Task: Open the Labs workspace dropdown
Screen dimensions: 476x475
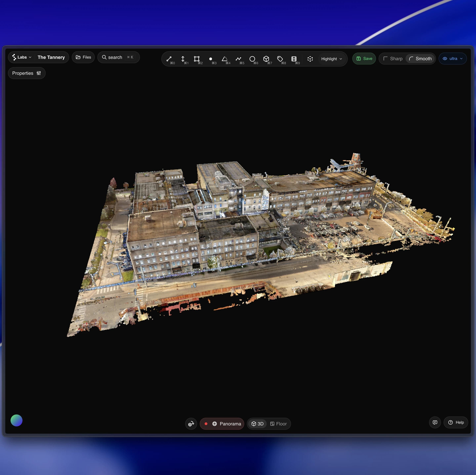Action: pyautogui.click(x=22, y=57)
